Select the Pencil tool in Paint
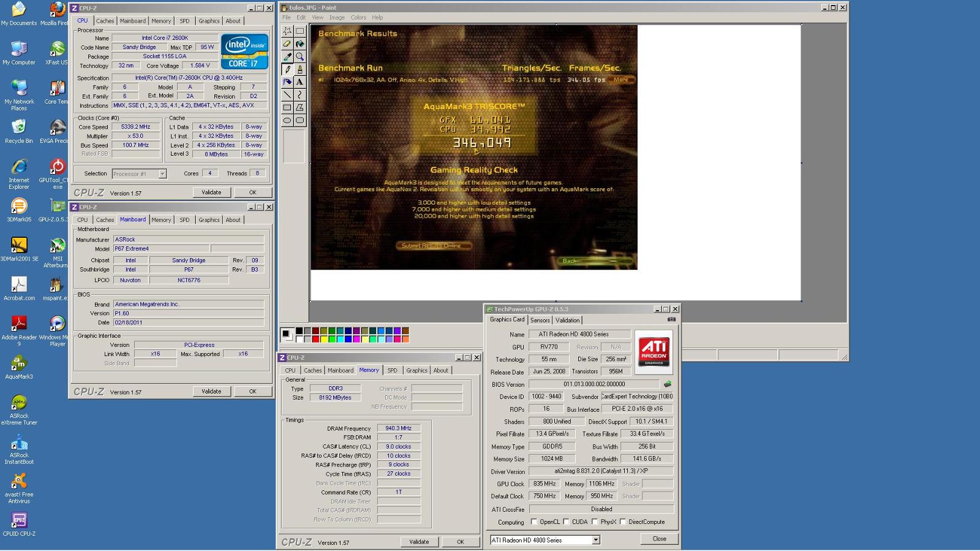Image resolution: width=980 pixels, height=551 pixels. click(287, 69)
